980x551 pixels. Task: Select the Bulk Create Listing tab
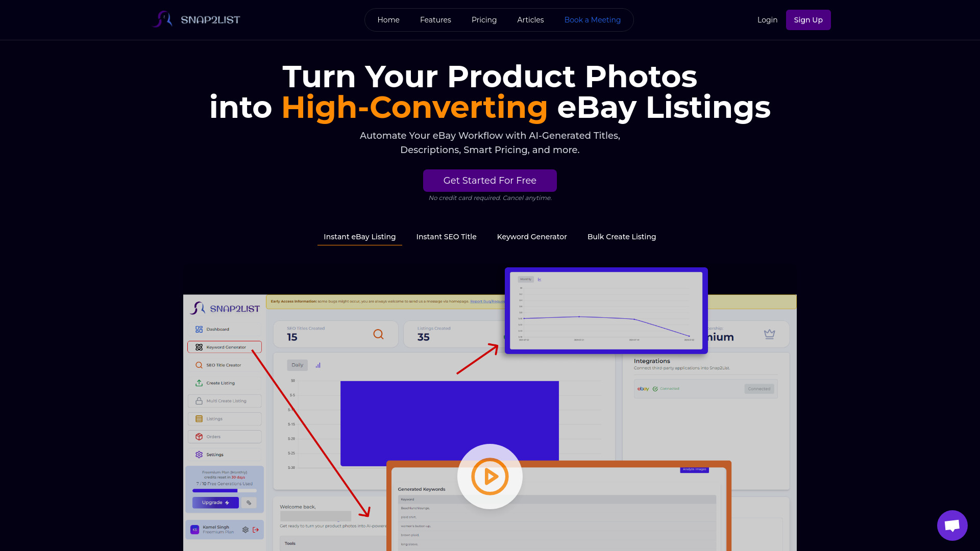(622, 237)
